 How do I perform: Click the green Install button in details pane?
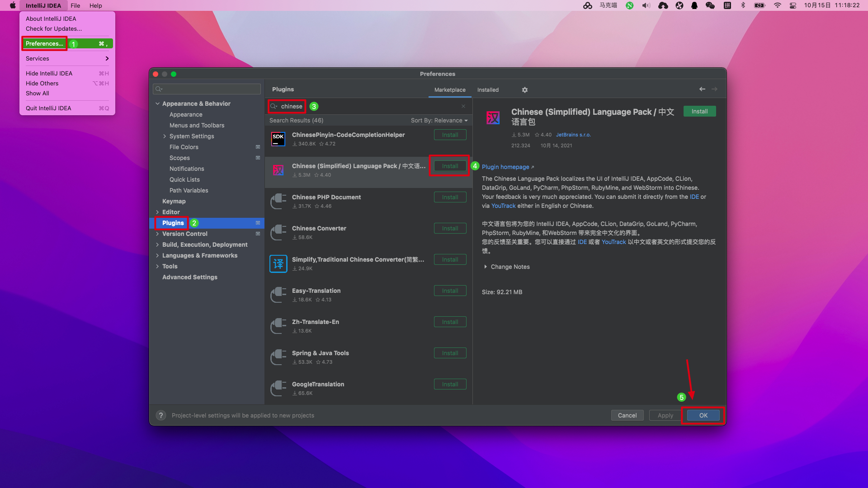(699, 111)
